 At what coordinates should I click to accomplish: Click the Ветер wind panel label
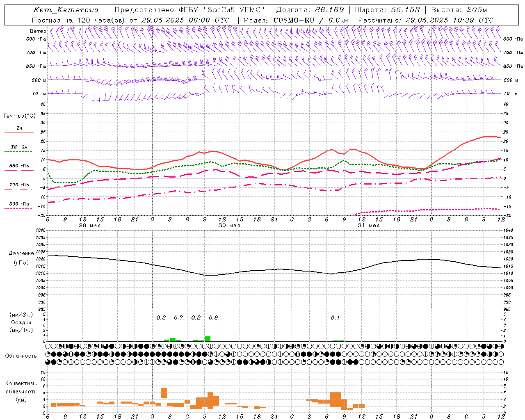coord(38,31)
